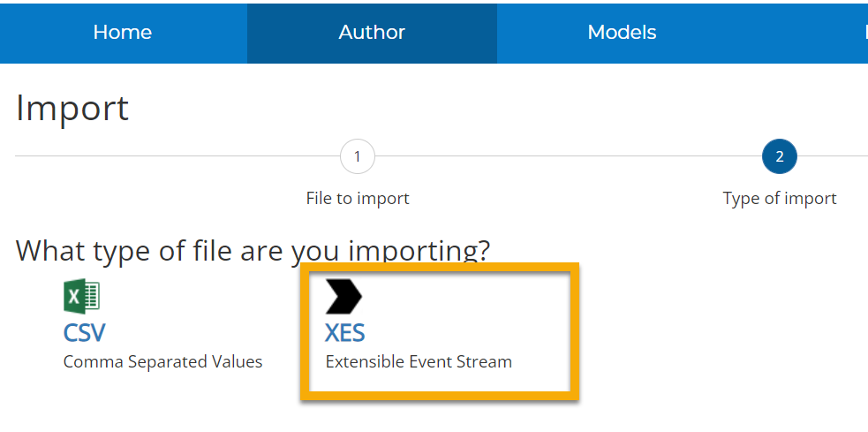Screen dimensions: 868x432
Task: Select the "Type of import" step label
Action: (779, 198)
